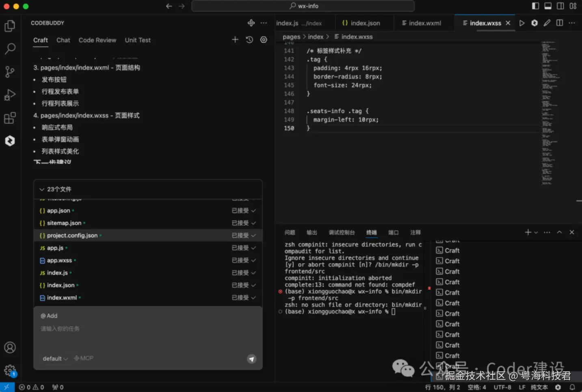Switch to the 问题 panel tab
Viewport: 582px width, 392px height.
click(290, 232)
